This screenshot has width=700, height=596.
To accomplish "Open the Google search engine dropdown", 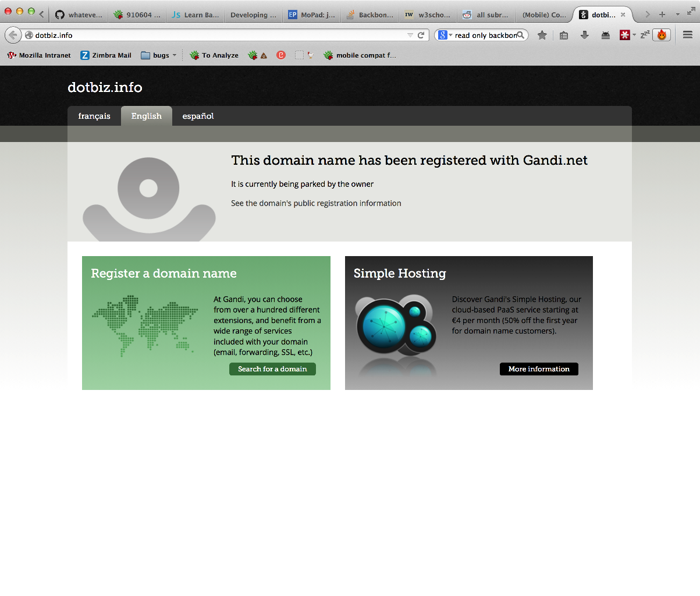I will 445,36.
